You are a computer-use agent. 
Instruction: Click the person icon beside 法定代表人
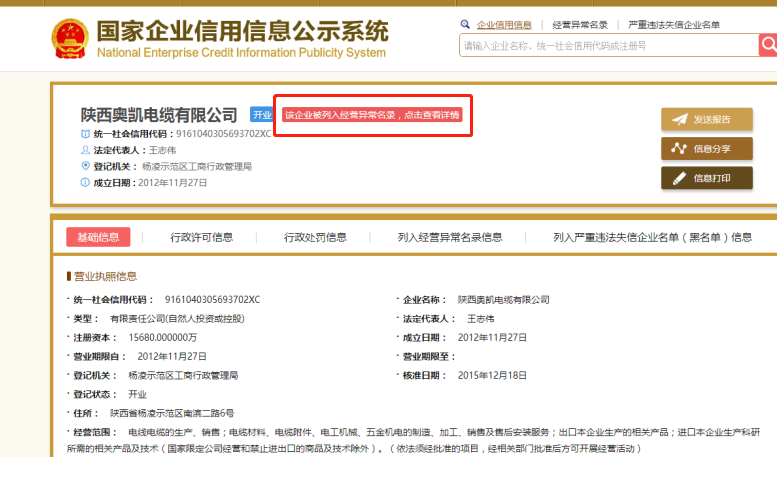click(x=85, y=150)
